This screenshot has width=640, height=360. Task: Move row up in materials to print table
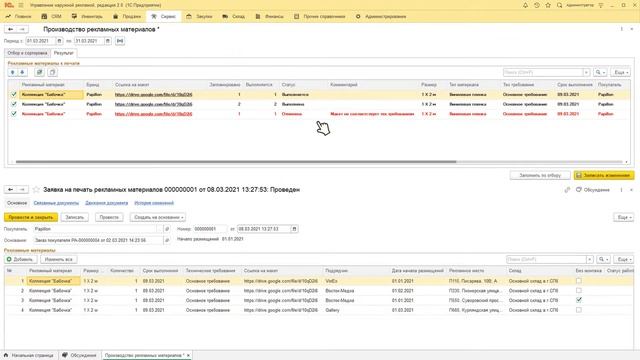13,72
